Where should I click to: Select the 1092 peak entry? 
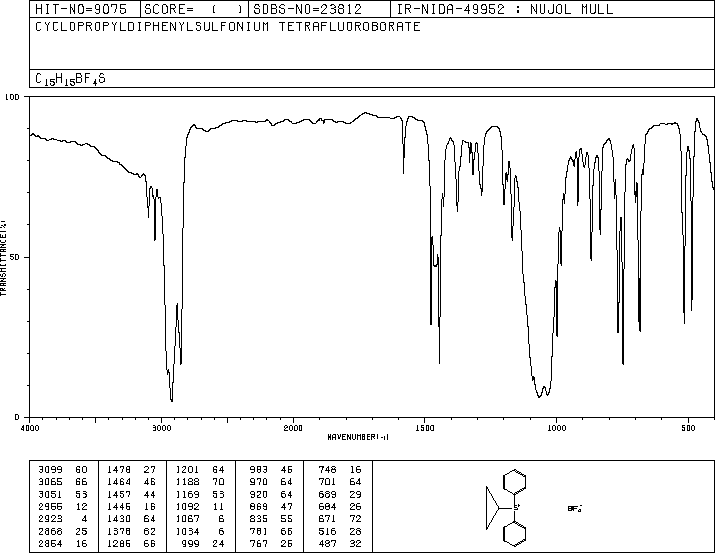point(200,507)
